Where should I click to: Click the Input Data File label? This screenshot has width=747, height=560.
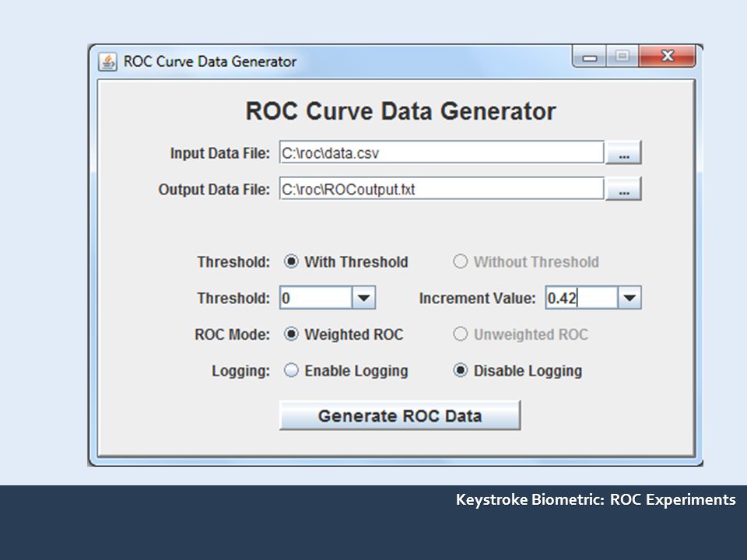point(220,153)
